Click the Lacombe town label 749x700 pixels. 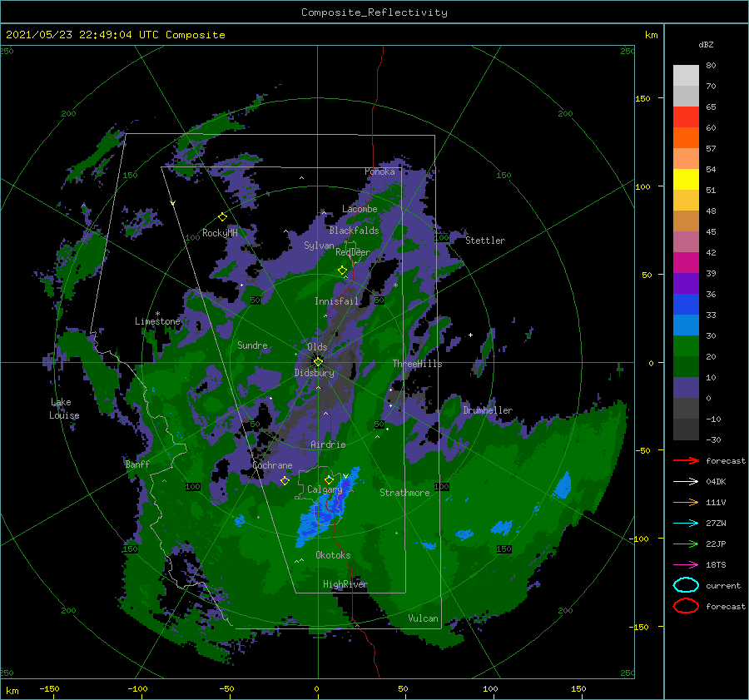pos(360,209)
